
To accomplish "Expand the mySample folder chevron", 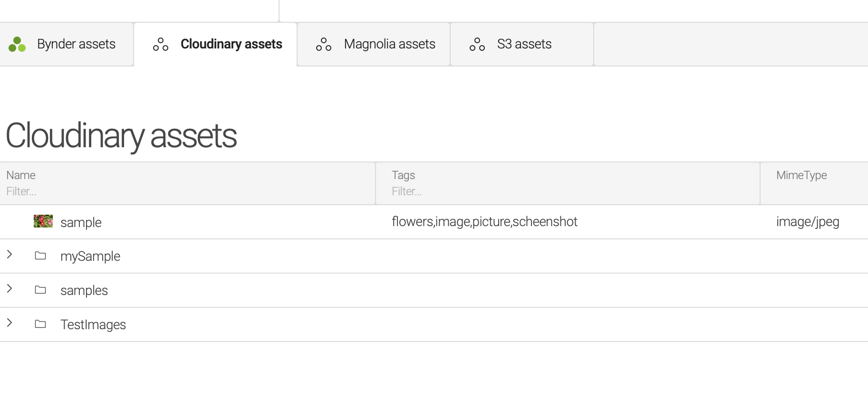I will pos(10,255).
